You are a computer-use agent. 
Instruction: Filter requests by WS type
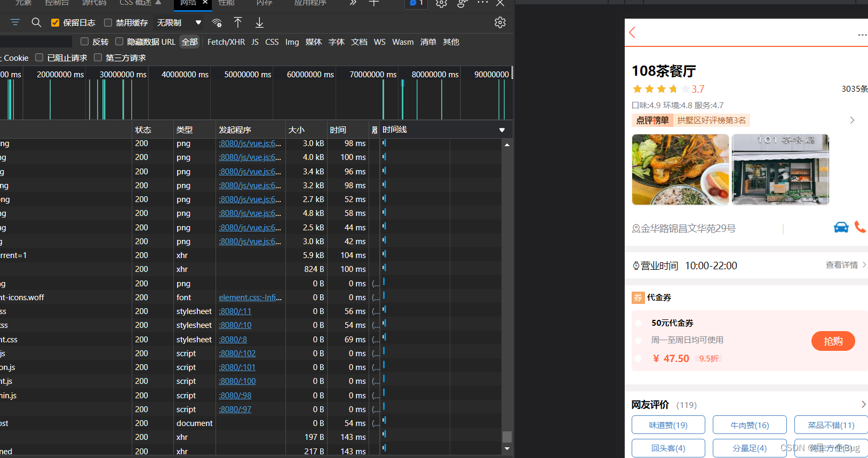380,42
